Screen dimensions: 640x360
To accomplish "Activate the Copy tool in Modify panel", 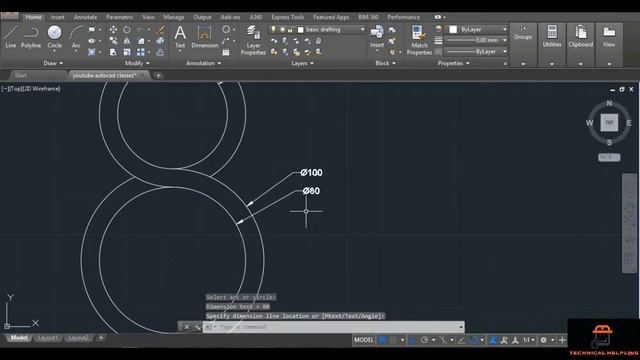I will tap(113, 41).
